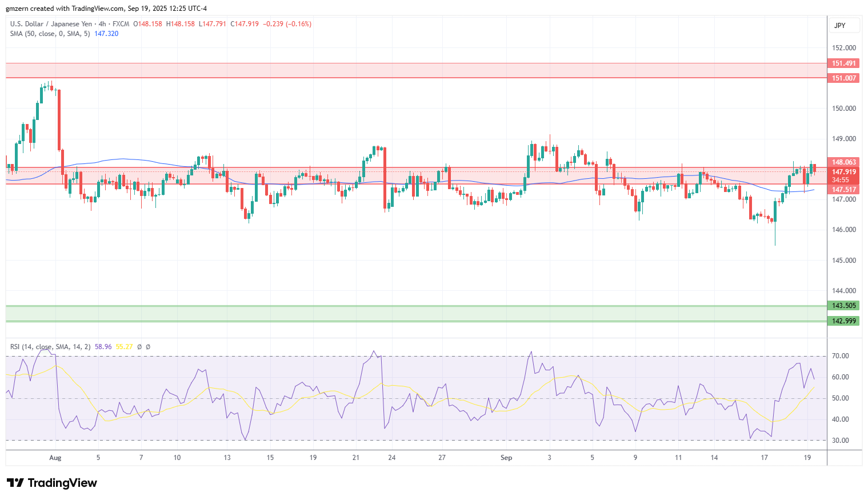The height and width of the screenshot is (500, 868).
Task: Click the 148.063 price label on axis
Action: [x=843, y=162]
